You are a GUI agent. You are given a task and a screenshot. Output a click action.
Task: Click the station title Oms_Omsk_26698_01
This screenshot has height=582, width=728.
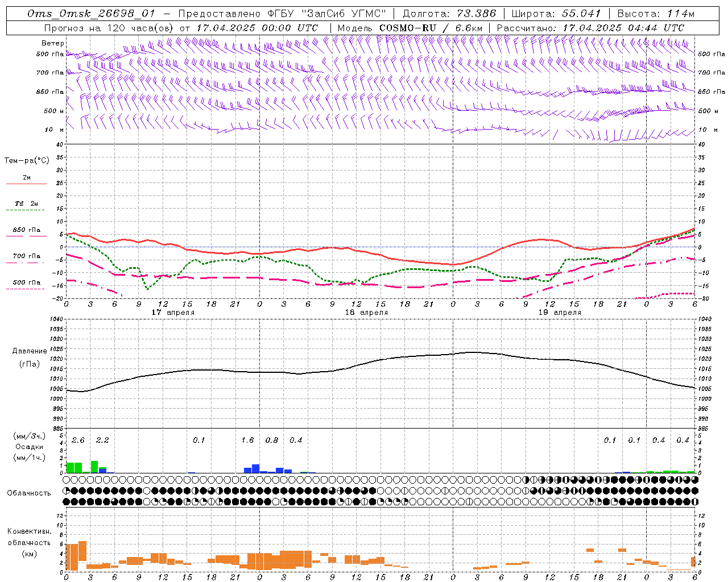click(90, 14)
